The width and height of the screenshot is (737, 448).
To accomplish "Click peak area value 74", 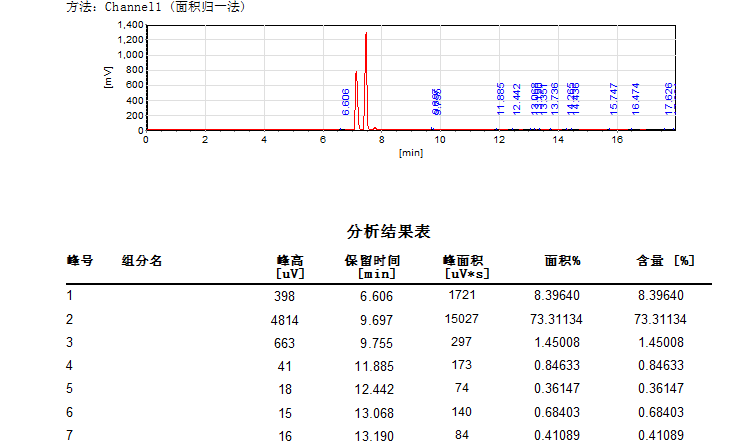I will click(462, 388).
